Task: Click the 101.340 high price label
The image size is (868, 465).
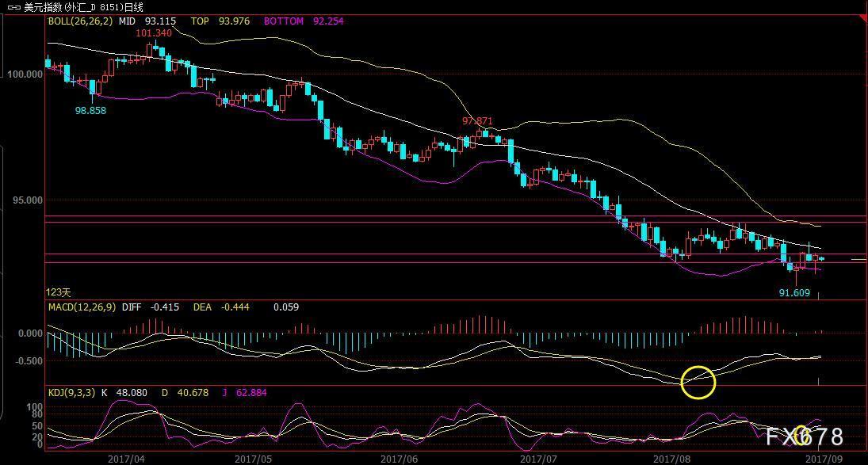Action: [x=153, y=33]
